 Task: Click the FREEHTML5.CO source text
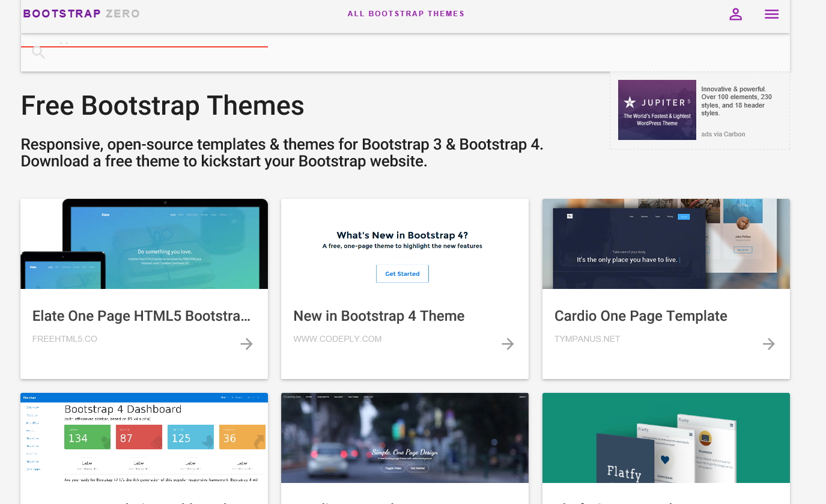(65, 339)
